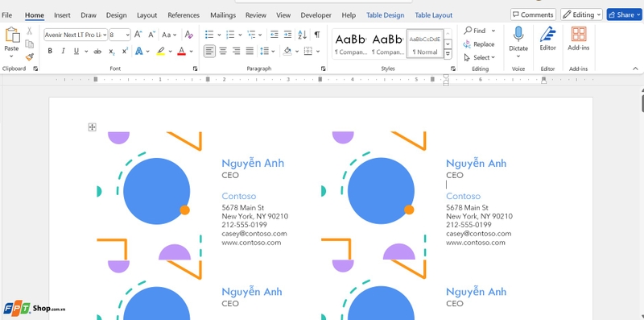
Task: Toggle Underline formatting
Action: [76, 52]
